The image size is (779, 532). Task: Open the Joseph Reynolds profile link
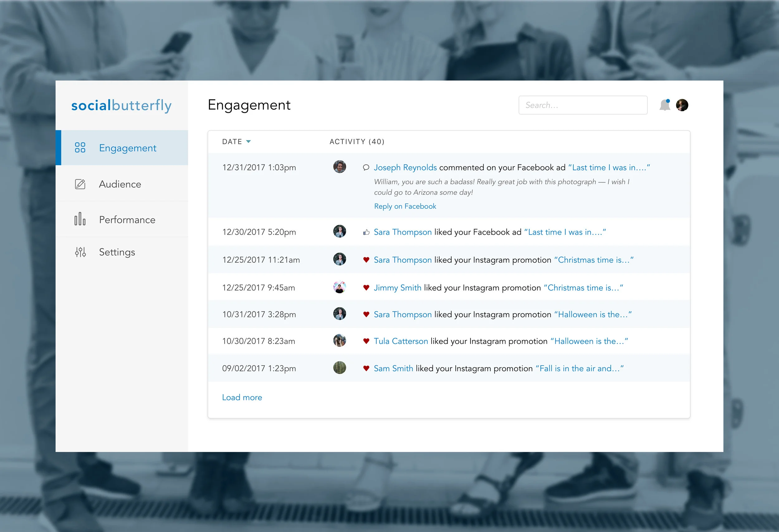click(405, 167)
